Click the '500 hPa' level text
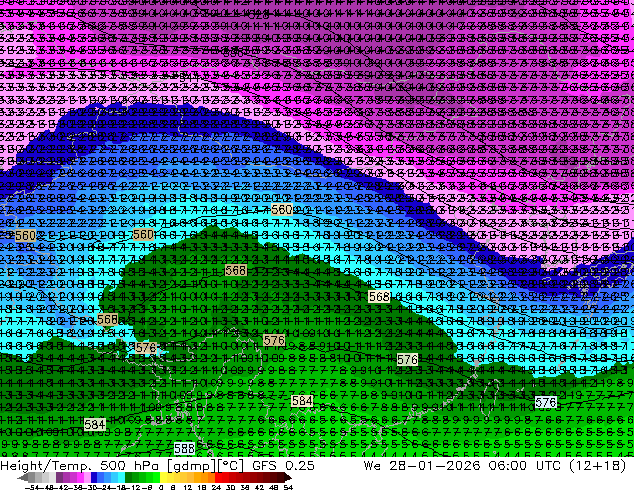This screenshot has width=634, height=490. point(131,466)
